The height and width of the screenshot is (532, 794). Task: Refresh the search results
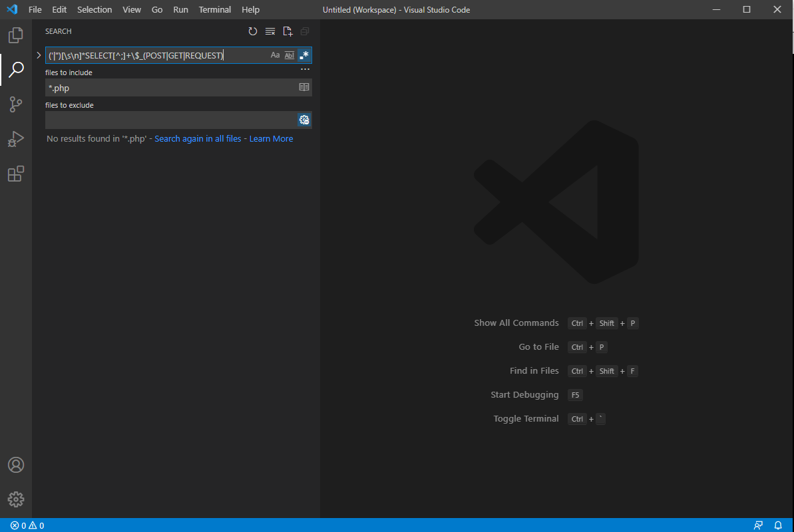point(253,31)
